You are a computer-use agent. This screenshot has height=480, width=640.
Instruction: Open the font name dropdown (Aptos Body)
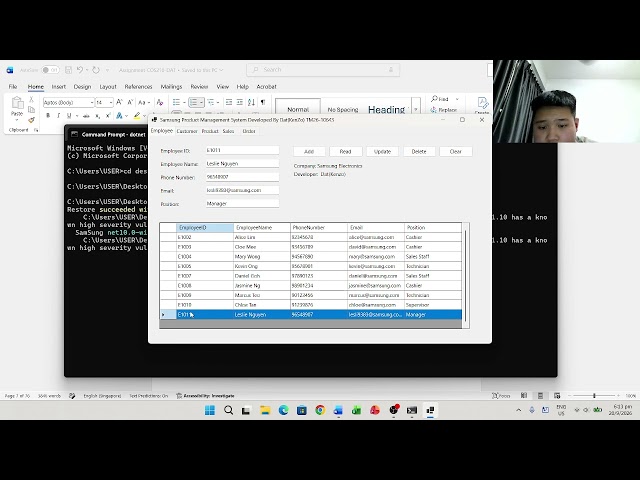point(92,102)
